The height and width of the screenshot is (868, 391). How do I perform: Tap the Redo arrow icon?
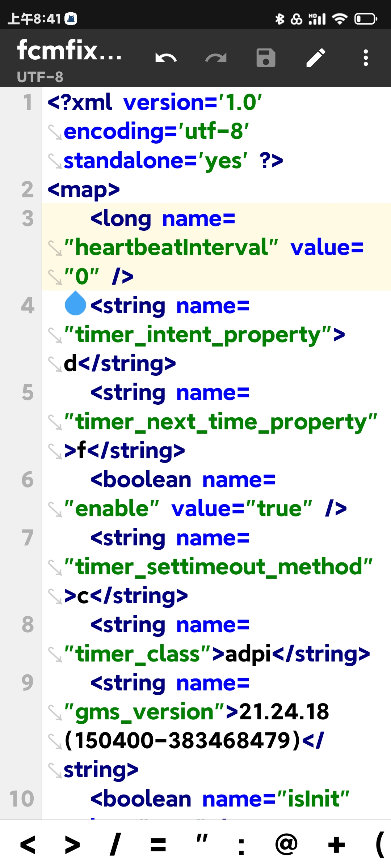click(x=216, y=58)
